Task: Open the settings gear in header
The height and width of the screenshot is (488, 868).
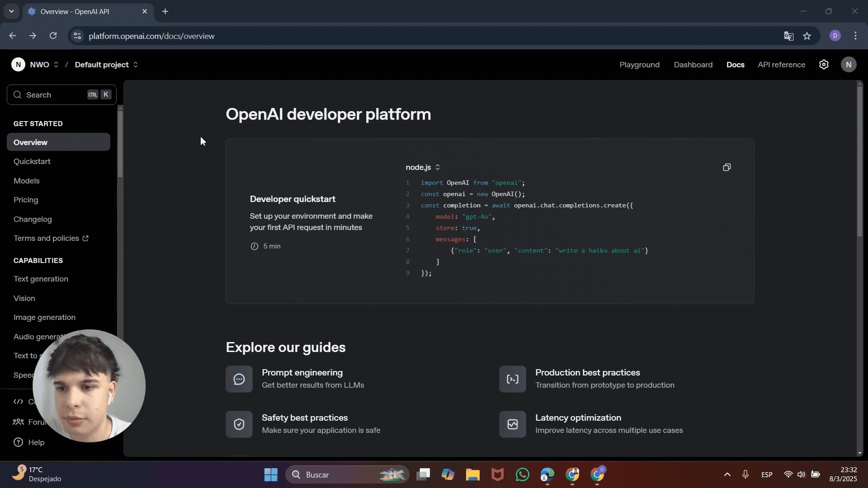Action: pyautogui.click(x=824, y=65)
